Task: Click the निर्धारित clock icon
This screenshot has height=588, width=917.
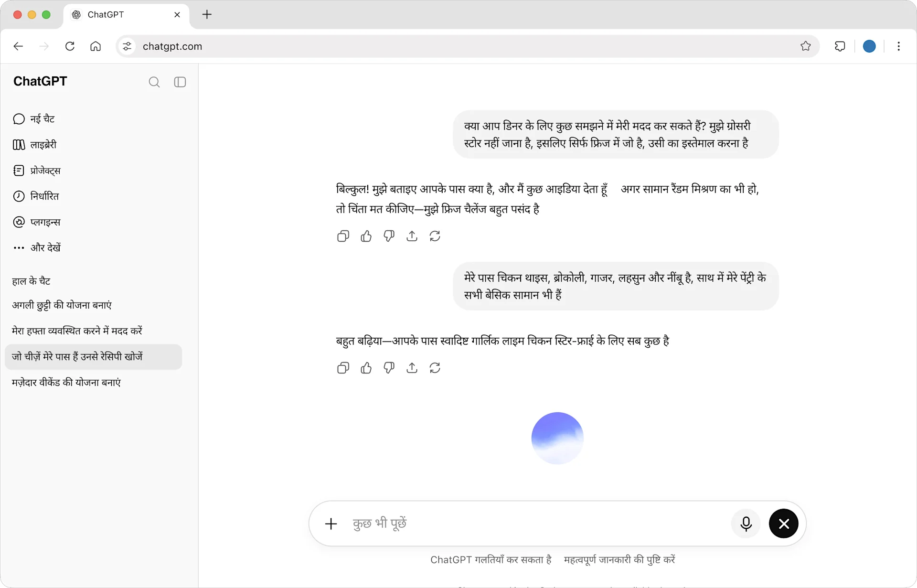Action: point(19,196)
